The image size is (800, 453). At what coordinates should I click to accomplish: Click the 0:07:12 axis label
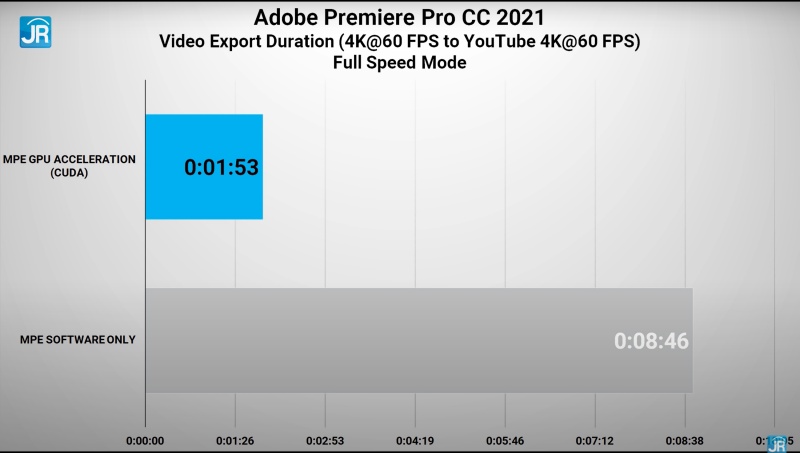coord(595,440)
